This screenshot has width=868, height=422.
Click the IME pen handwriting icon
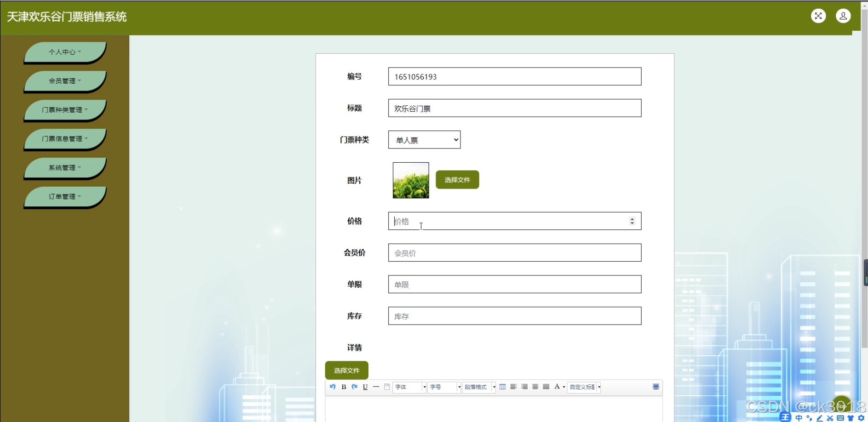820,418
